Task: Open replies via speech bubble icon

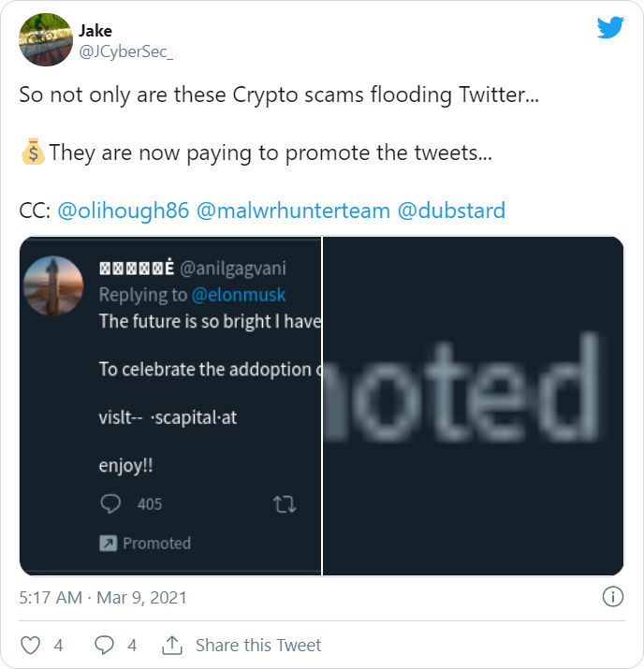Action: (105, 646)
